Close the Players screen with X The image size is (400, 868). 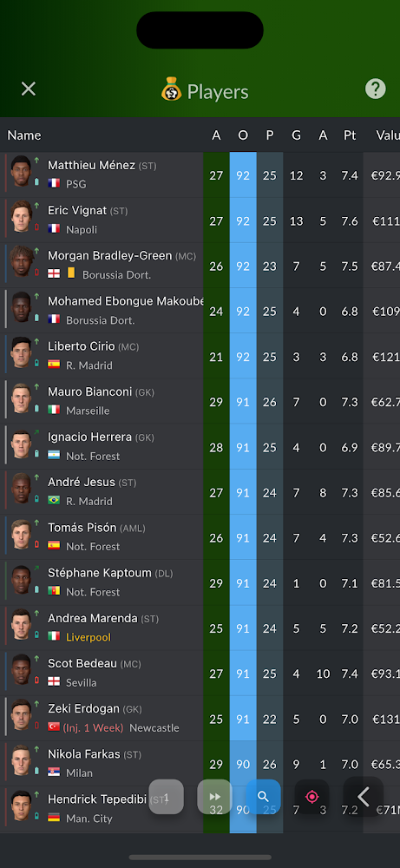(29, 89)
